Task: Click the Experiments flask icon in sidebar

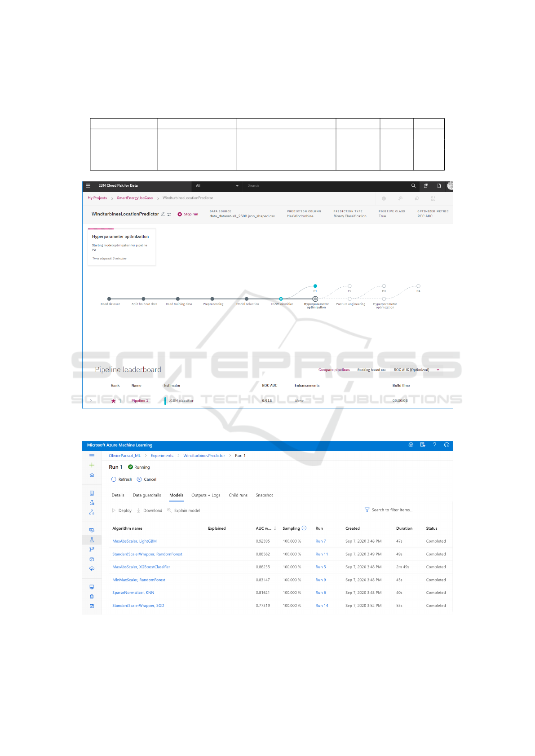Action: coord(92,540)
